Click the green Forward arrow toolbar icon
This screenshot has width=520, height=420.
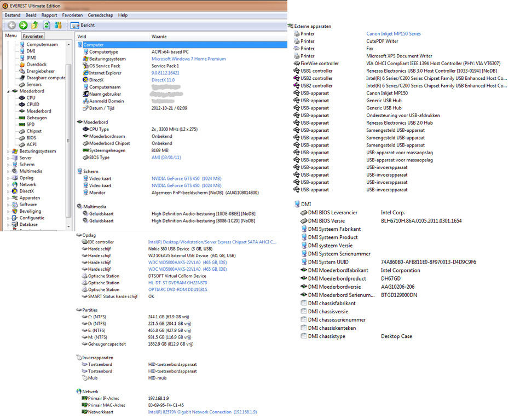(23, 25)
